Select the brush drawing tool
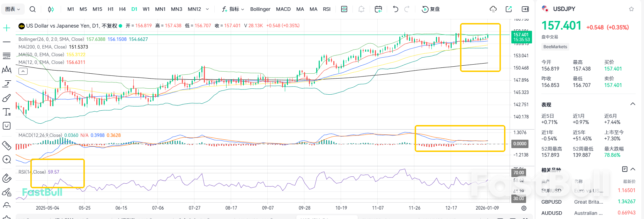 tap(7, 98)
